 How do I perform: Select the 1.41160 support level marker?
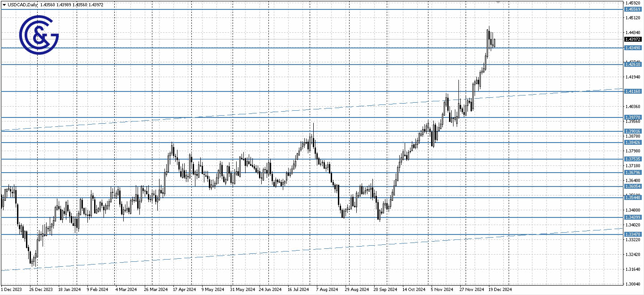pyautogui.click(x=633, y=91)
